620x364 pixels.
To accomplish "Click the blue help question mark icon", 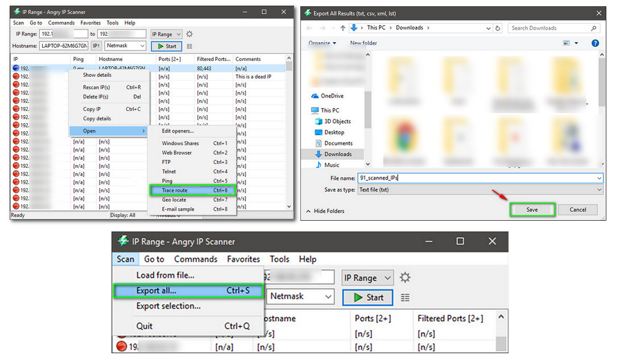I will coord(595,43).
